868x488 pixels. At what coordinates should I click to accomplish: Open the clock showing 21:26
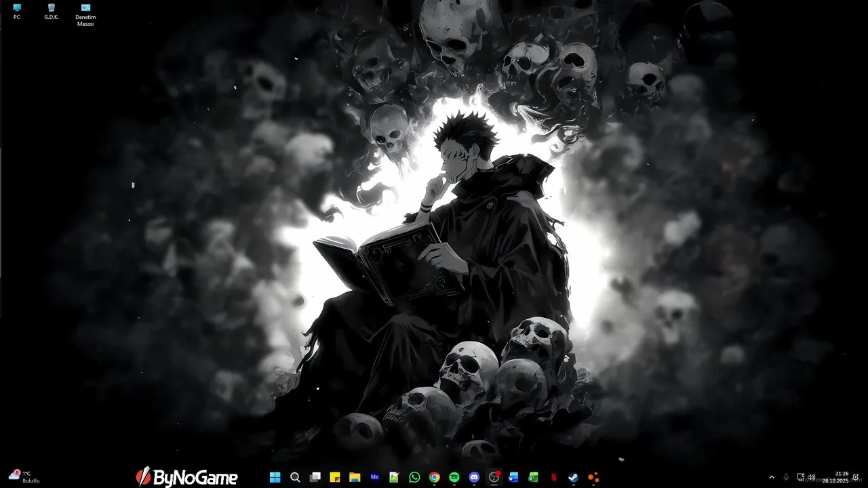click(x=836, y=477)
